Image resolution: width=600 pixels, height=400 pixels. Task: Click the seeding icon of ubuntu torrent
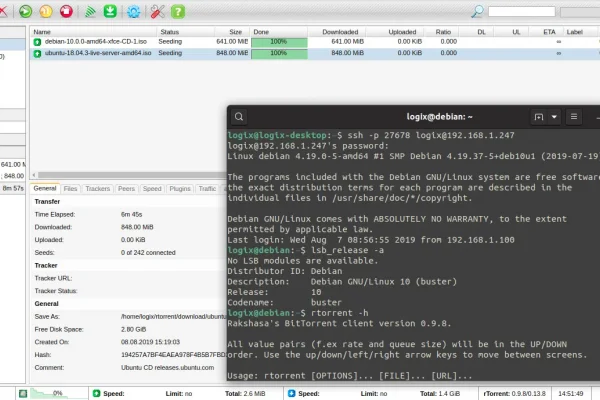(37, 54)
